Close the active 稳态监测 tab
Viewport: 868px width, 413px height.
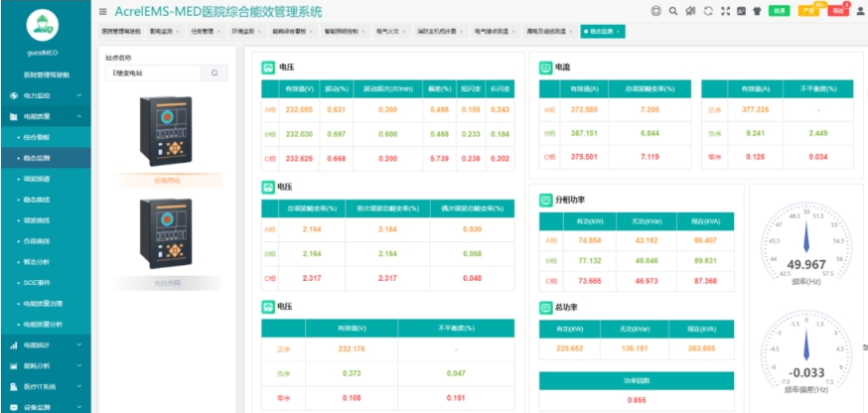click(x=618, y=32)
